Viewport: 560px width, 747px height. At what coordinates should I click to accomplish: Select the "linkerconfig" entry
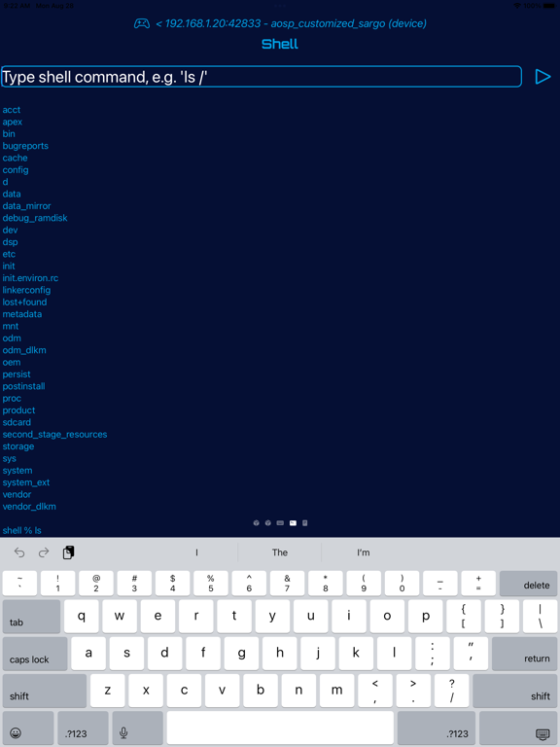point(26,290)
